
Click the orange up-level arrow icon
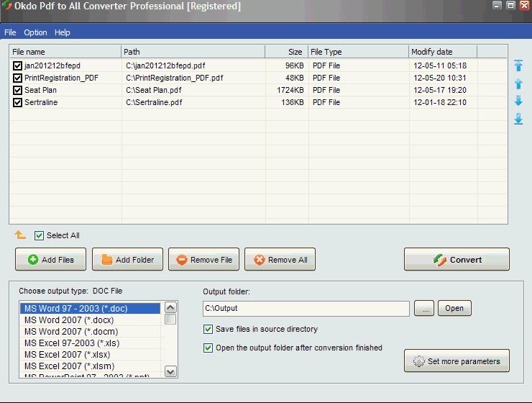pos(20,235)
